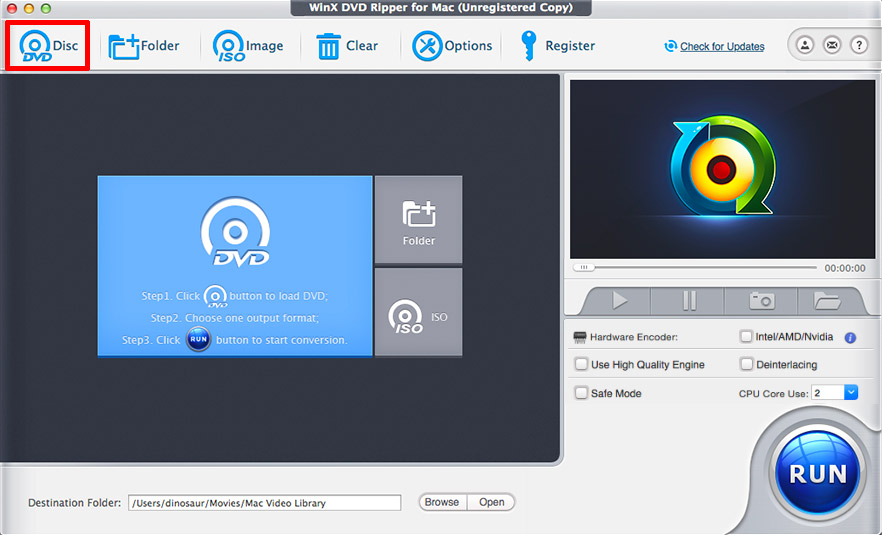The width and height of the screenshot is (882, 535).
Task: Select the gray Folder tile in center panel
Action: pos(418,219)
